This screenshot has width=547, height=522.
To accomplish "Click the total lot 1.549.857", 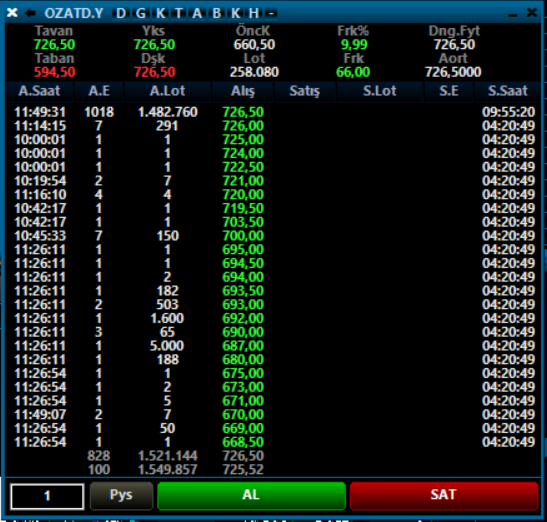I will click(168, 470).
